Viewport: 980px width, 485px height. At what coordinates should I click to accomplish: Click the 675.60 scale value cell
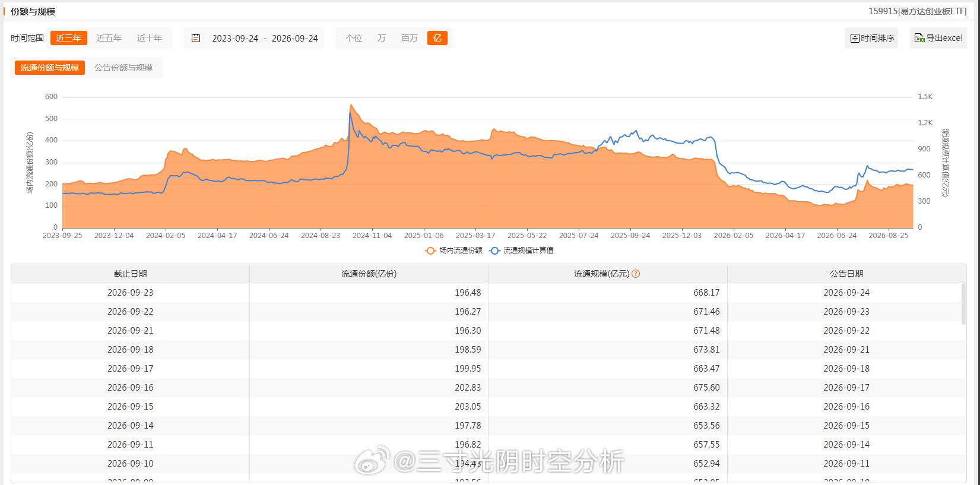(x=608, y=388)
